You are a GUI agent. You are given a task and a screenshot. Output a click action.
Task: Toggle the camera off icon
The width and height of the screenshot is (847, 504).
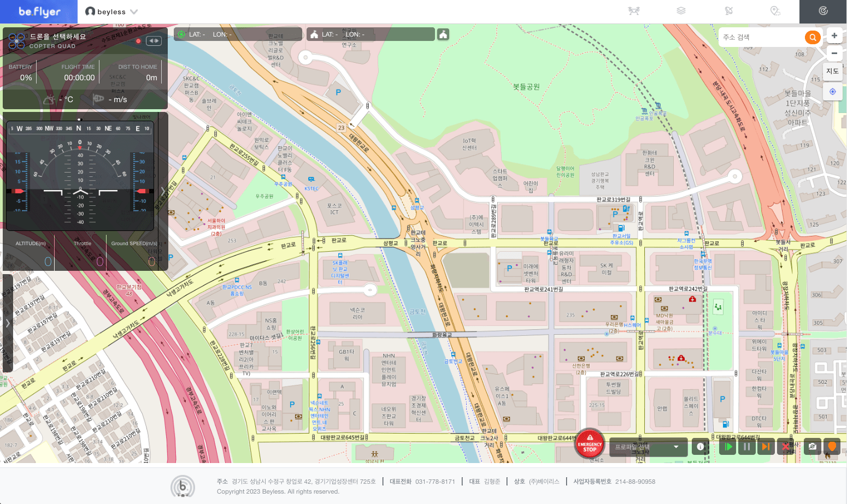pyautogui.click(x=813, y=447)
